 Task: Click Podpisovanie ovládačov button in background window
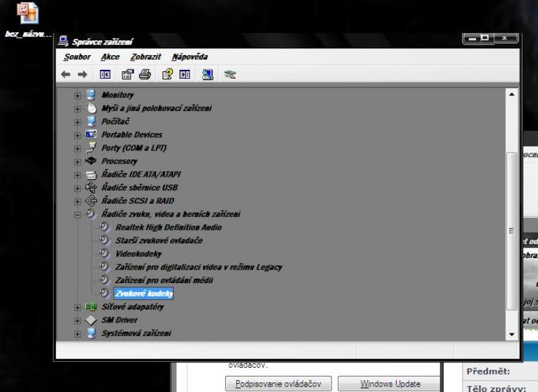(x=278, y=383)
